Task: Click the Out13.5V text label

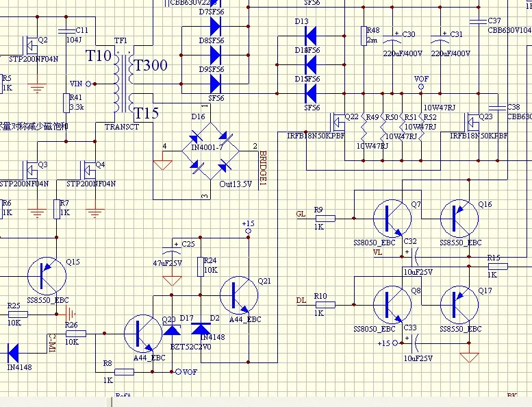Action: pos(236,184)
